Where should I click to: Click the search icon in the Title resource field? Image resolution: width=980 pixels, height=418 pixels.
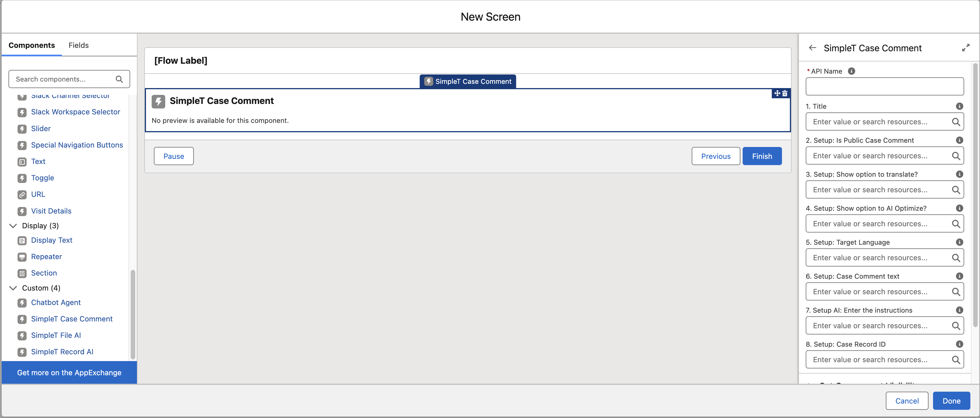point(956,122)
